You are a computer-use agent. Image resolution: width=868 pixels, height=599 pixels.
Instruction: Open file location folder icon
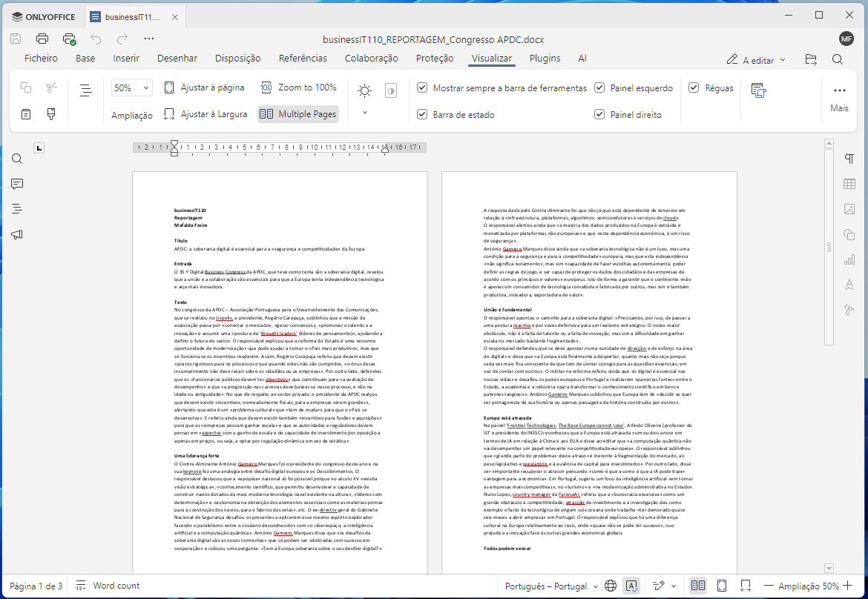coord(811,59)
